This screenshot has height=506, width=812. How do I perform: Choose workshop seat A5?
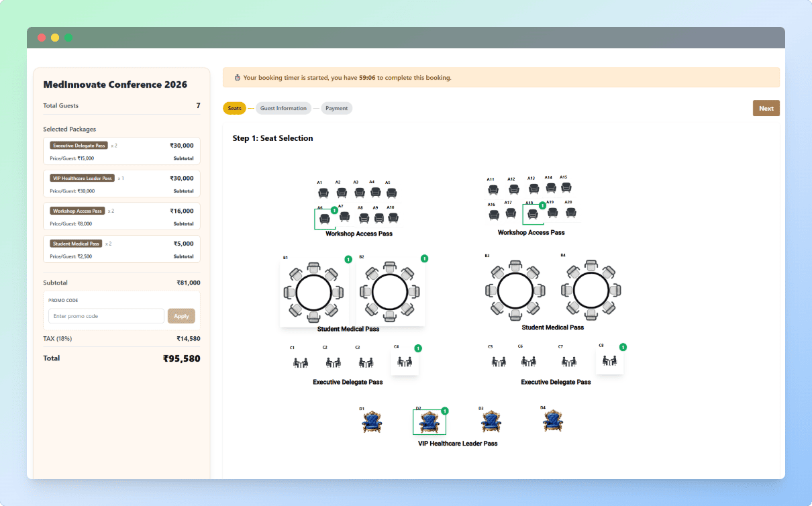point(392,193)
